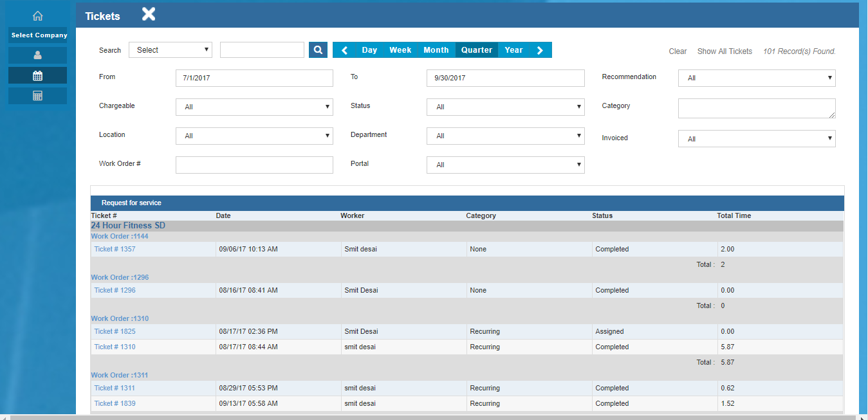Click Show All Tickets link
The width and height of the screenshot is (868, 420).
click(x=725, y=51)
